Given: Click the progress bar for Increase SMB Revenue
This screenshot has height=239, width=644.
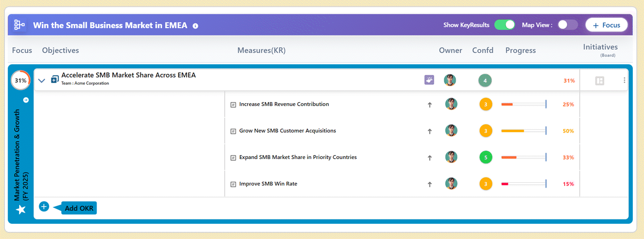Looking at the screenshot, I should pos(523,105).
